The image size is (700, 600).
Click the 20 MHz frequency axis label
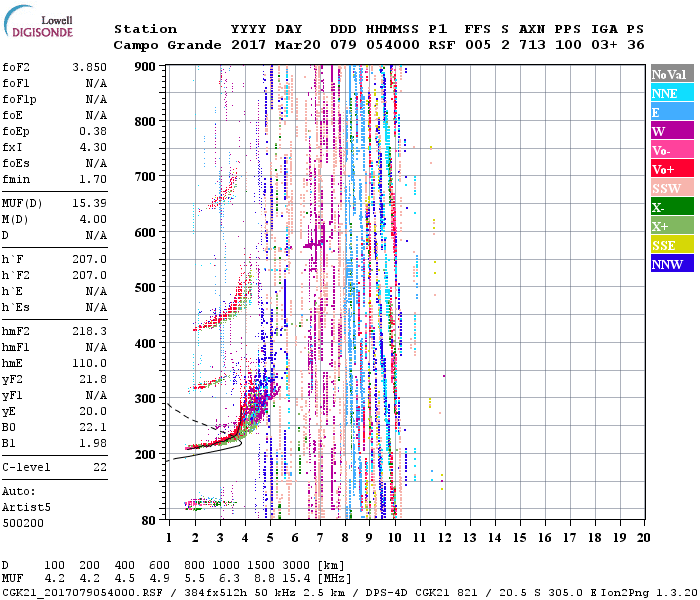tap(643, 538)
